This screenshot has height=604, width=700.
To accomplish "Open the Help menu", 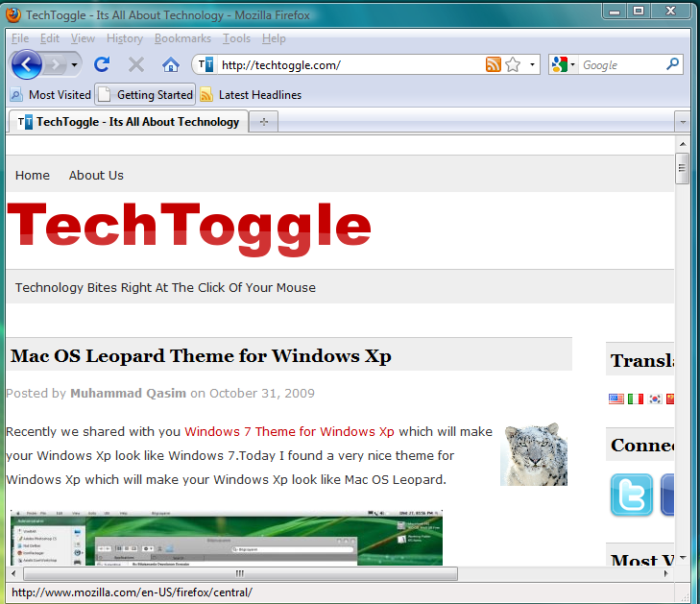I will (274, 38).
